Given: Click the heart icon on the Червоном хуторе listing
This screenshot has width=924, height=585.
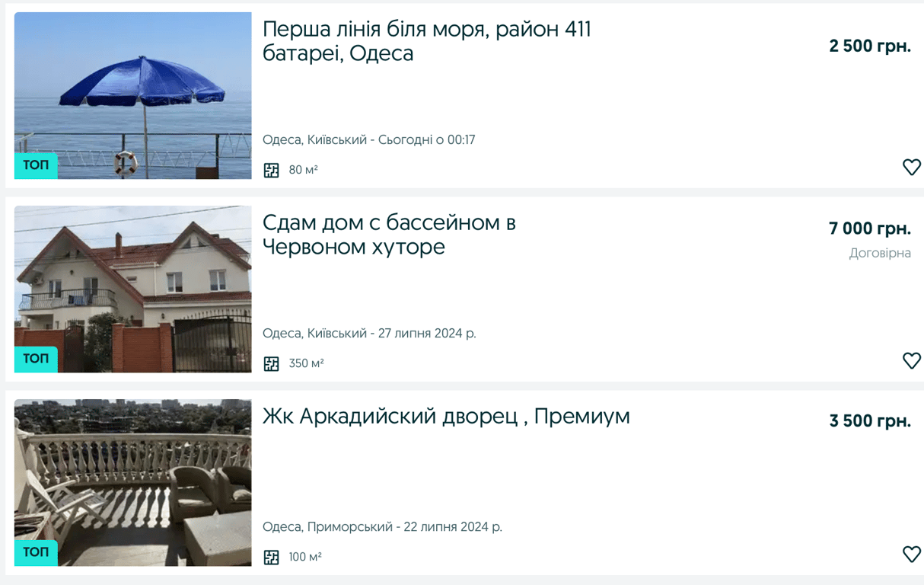Looking at the screenshot, I should (x=912, y=360).
